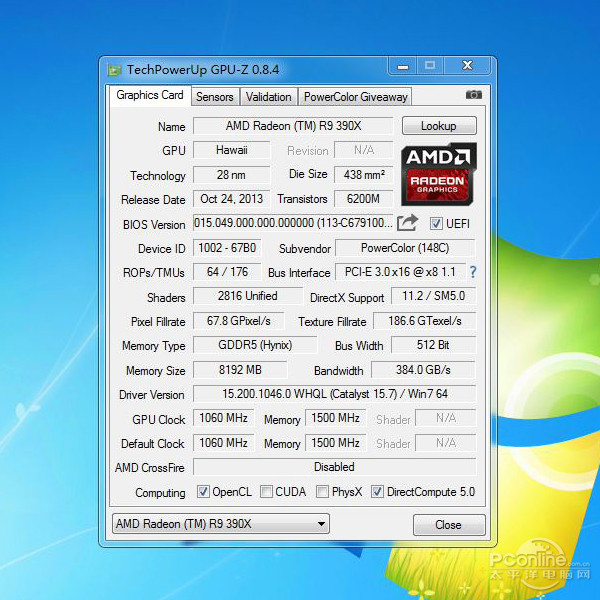Click the AMD CrossFire value Disabled

(334, 467)
